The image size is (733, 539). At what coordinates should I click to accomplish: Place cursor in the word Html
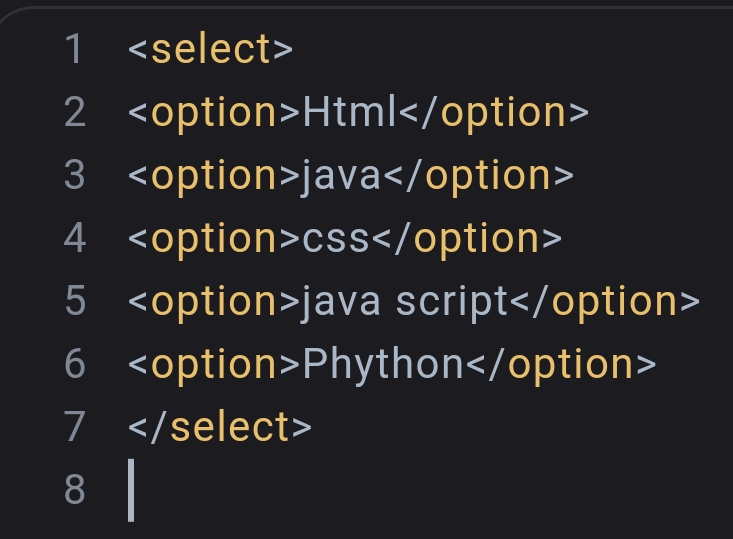[350, 112]
